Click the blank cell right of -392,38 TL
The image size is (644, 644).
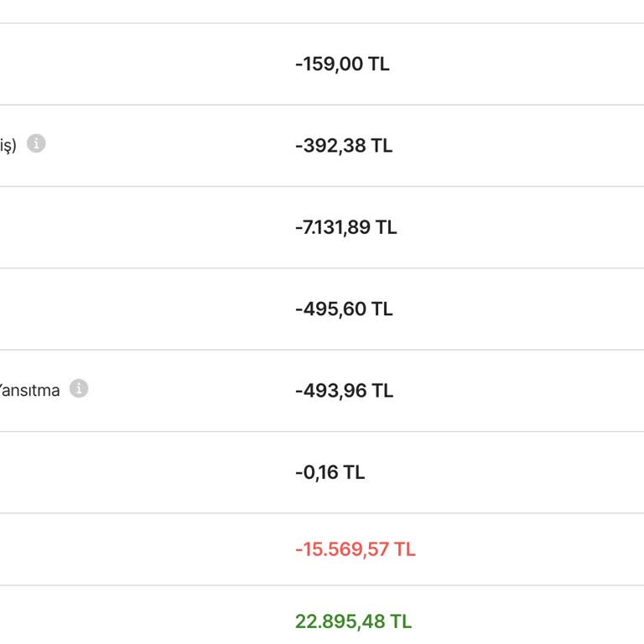tap(520, 146)
